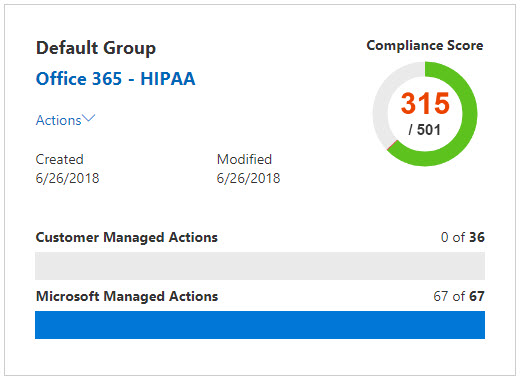
Task: Open the Office 365 - HIPAA assessment link
Action: click(115, 79)
